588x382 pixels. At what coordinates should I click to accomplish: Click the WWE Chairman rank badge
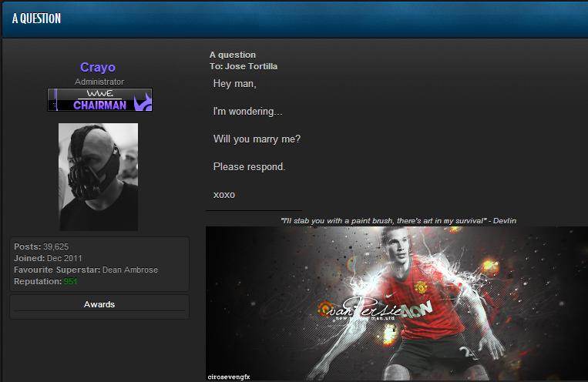click(99, 100)
